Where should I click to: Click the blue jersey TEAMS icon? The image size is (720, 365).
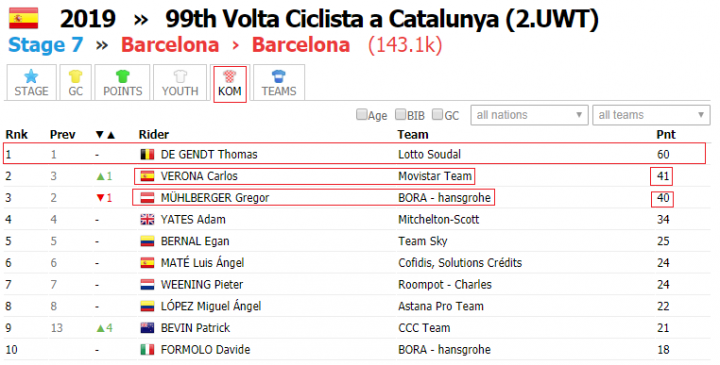tap(279, 76)
